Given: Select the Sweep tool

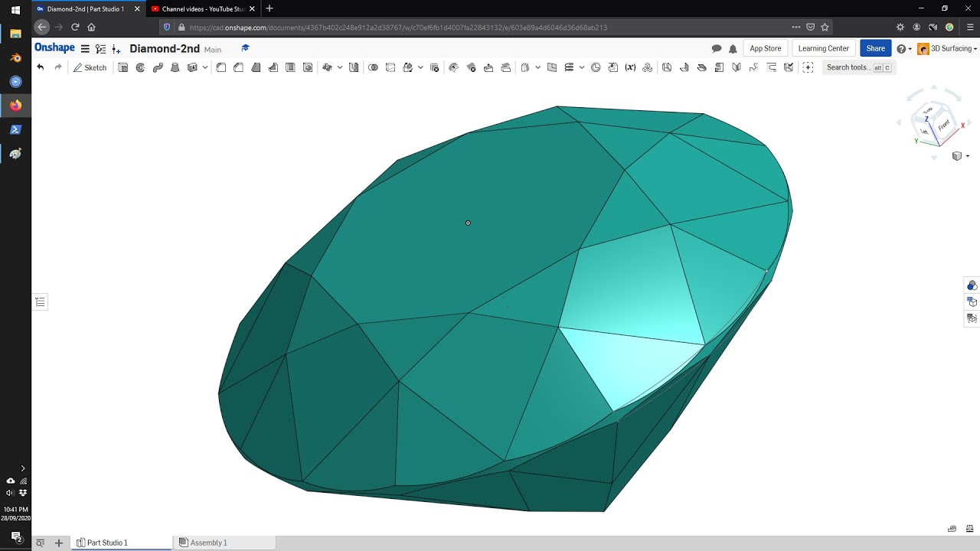Looking at the screenshot, I should pyautogui.click(x=158, y=67).
